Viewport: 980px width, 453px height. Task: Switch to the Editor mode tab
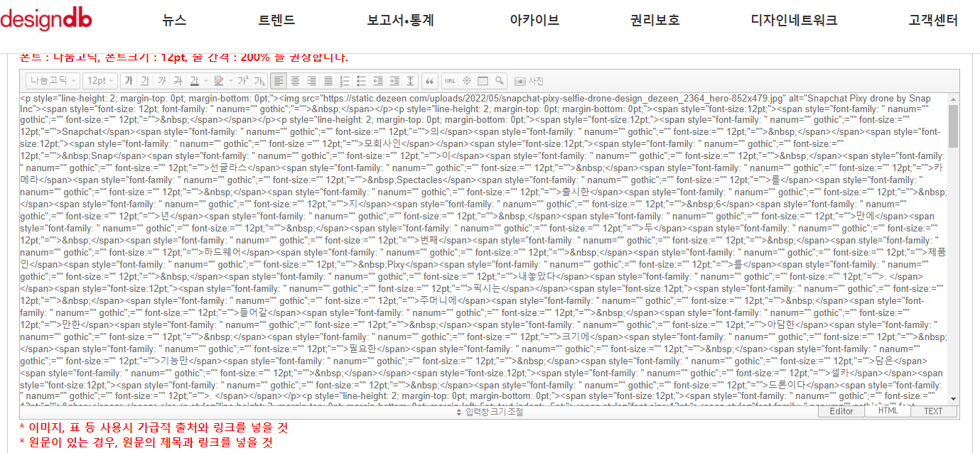coord(841,411)
